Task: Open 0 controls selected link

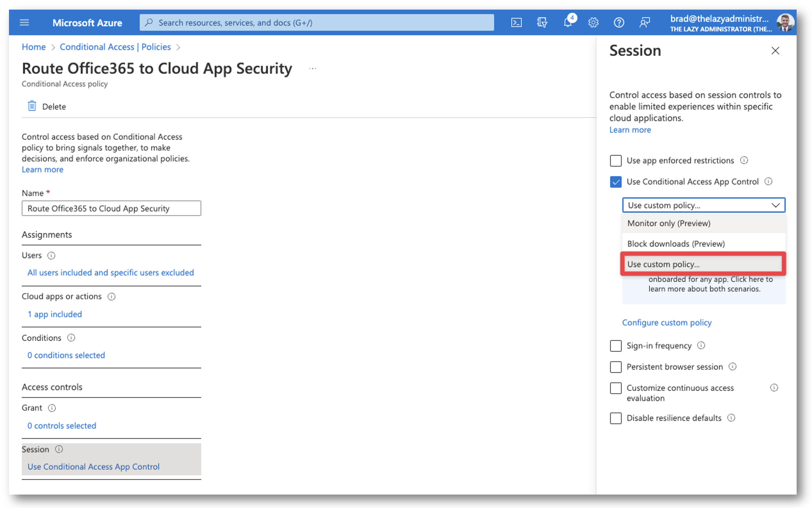Action: 62,426
